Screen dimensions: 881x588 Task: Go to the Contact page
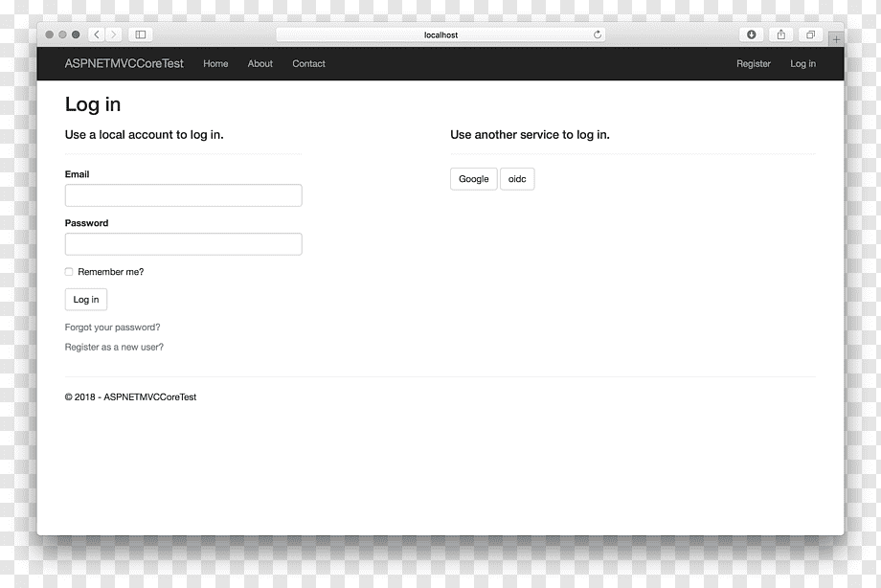point(308,64)
